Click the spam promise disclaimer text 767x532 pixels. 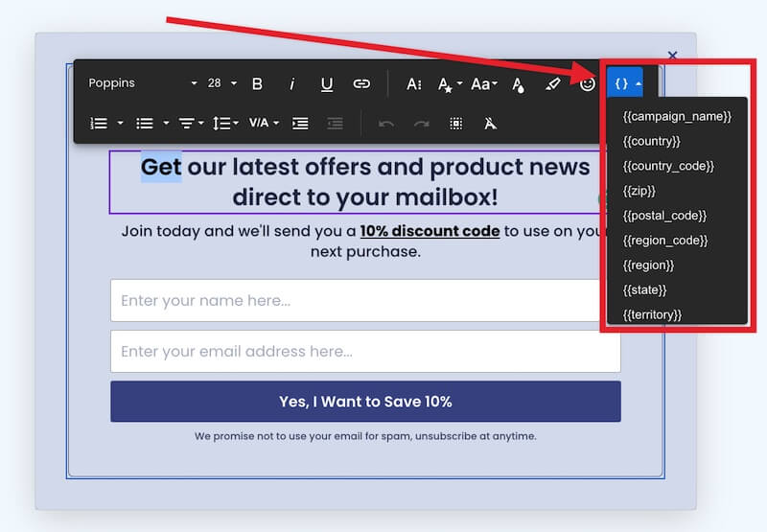365,436
